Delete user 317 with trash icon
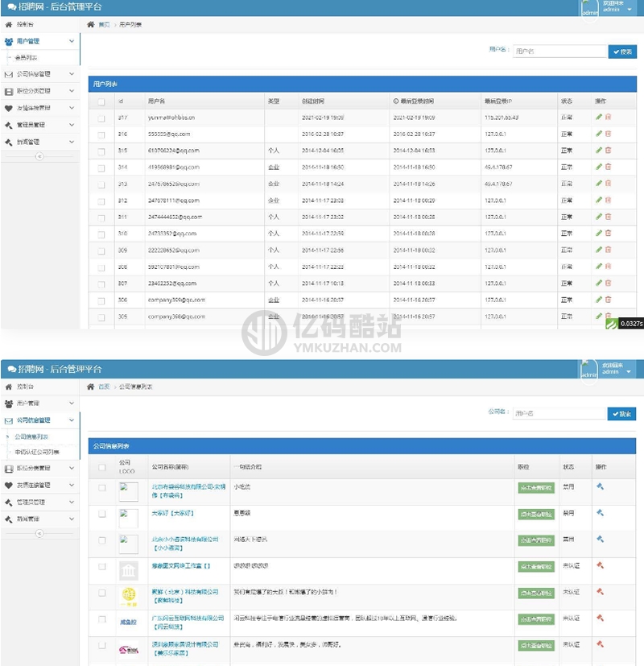The height and width of the screenshot is (666, 644). tap(608, 117)
